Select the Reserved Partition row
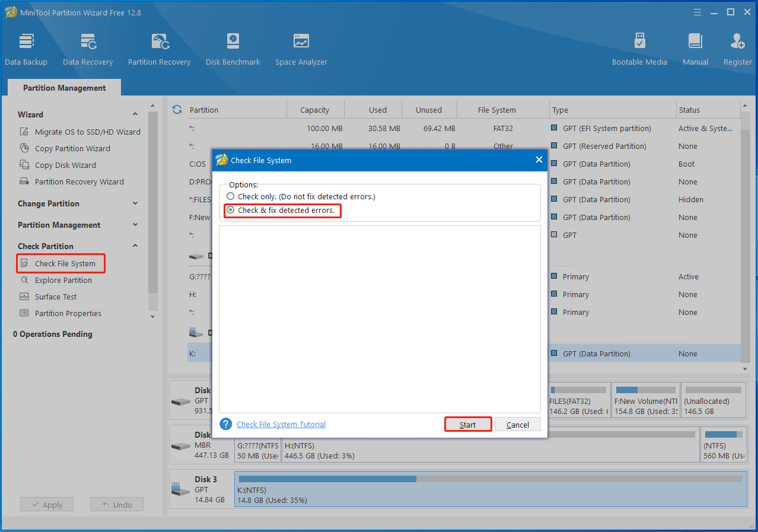Image resolution: width=758 pixels, height=532 pixels. tap(464, 146)
